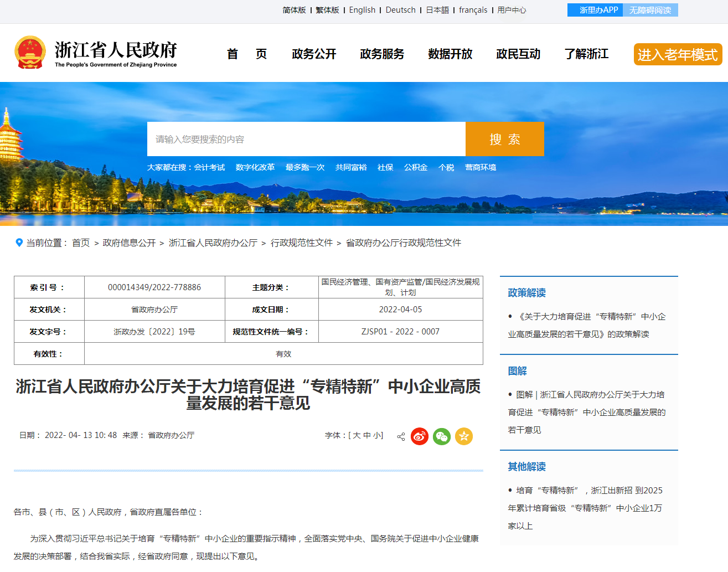
Task: Click the location pin icon in breadcrumb
Action: pos(19,243)
